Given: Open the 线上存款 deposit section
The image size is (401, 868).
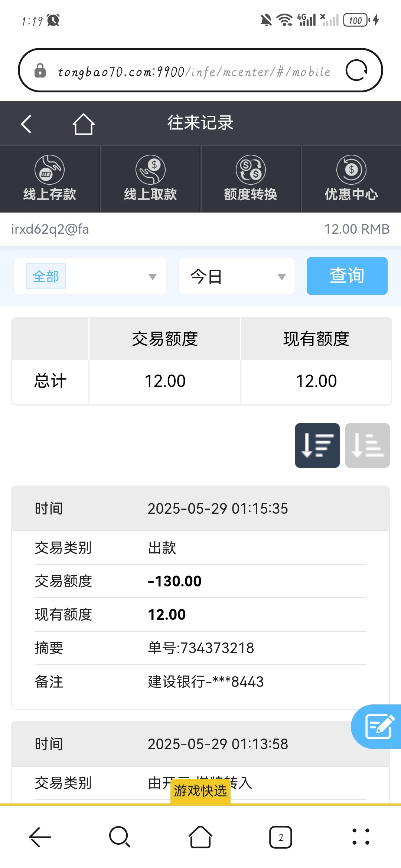Looking at the screenshot, I should [x=50, y=179].
